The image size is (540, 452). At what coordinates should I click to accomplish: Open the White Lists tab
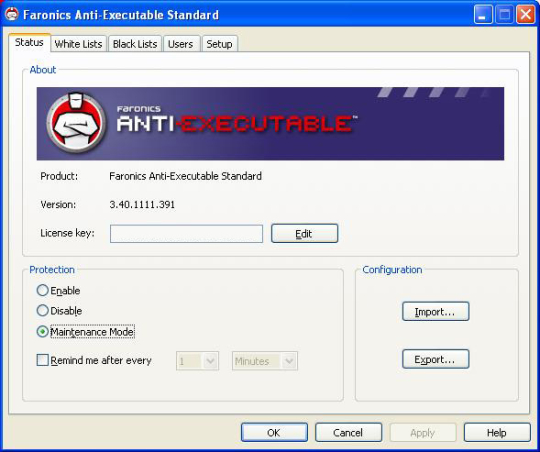coord(79,44)
